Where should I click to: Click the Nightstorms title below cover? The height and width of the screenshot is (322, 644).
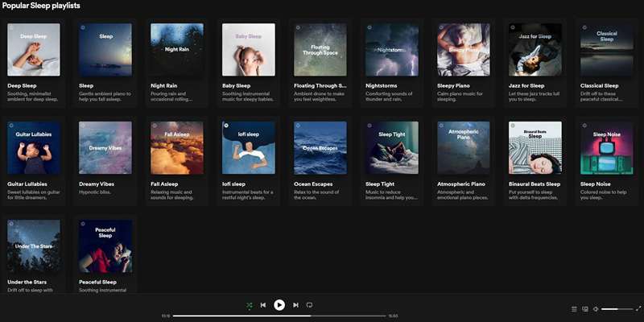[x=381, y=86]
